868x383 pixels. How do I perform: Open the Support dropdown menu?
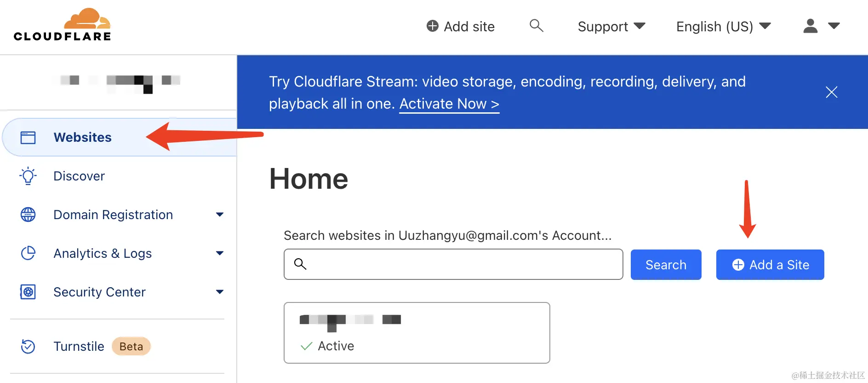point(611,27)
